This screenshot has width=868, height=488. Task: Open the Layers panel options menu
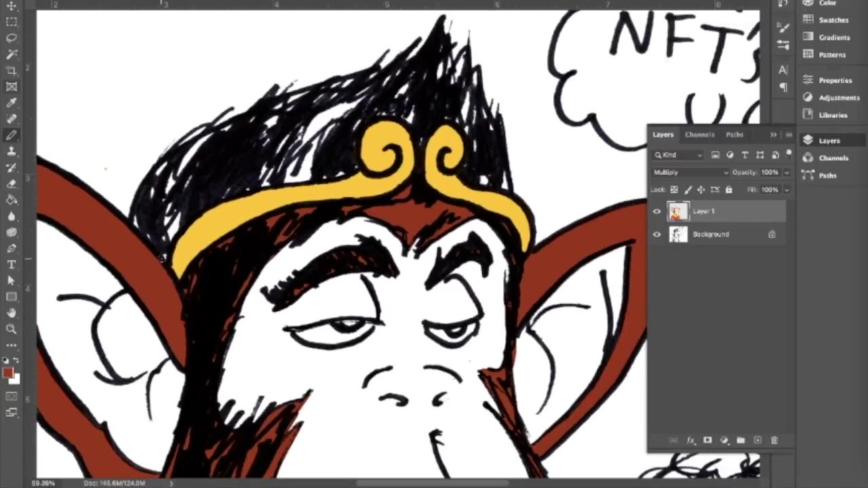click(789, 135)
